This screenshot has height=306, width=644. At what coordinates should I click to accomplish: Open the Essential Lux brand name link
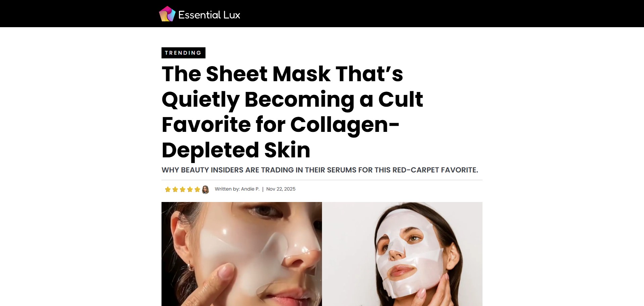point(209,15)
